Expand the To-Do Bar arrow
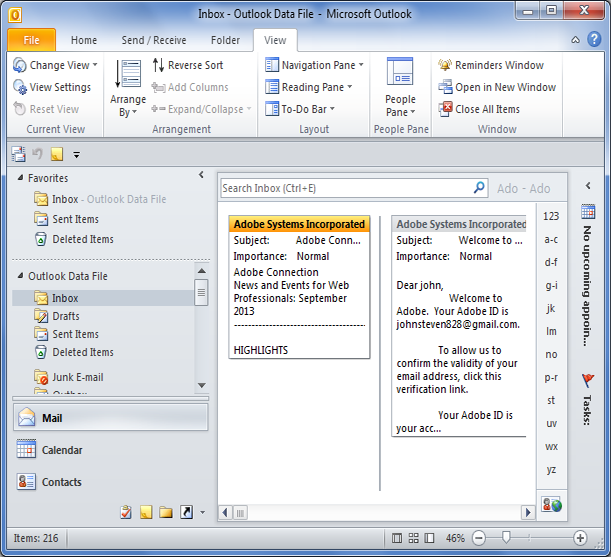This screenshot has width=611, height=557. [588, 186]
